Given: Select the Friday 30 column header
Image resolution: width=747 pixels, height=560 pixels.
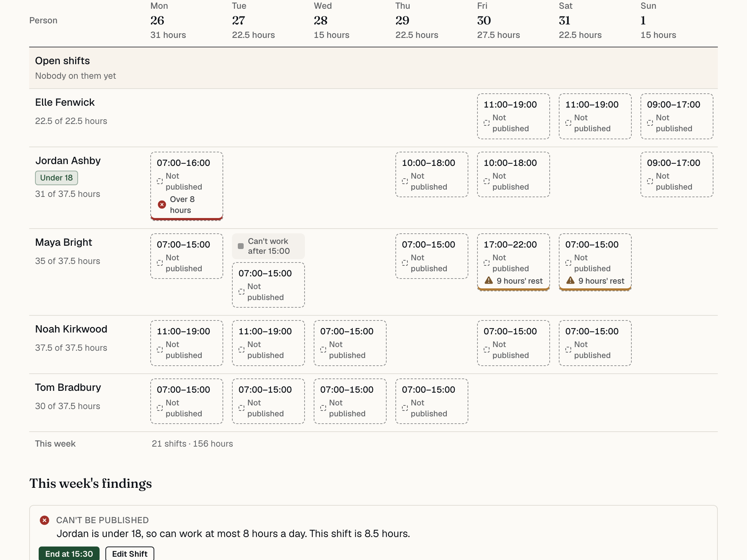Looking at the screenshot, I should click(498, 20).
